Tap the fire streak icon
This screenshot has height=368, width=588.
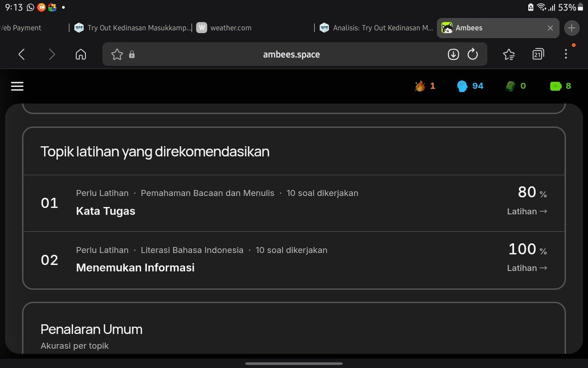point(420,86)
